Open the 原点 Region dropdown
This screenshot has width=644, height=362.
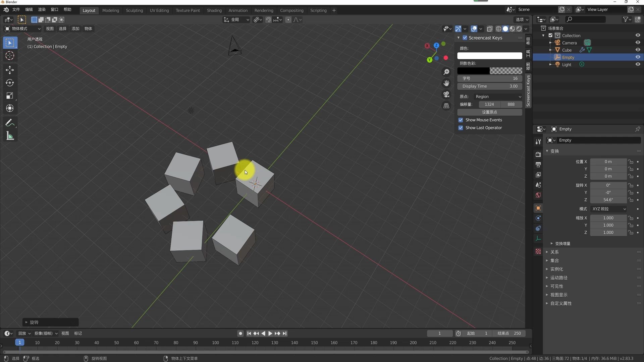(x=498, y=97)
